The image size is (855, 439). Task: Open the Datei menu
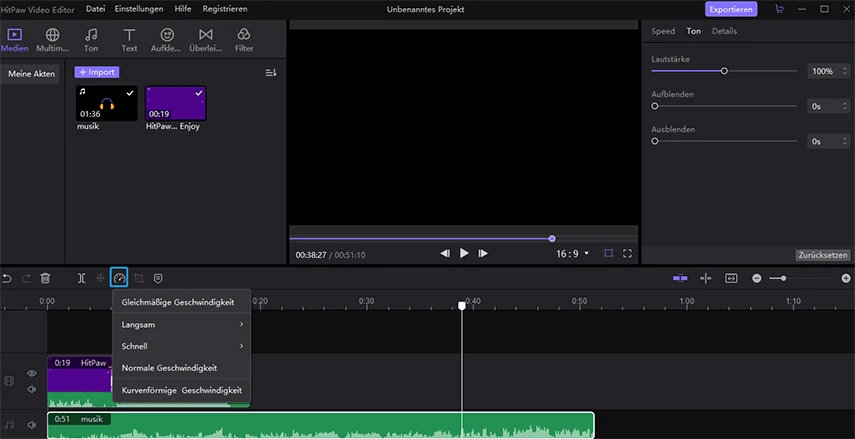pos(95,9)
